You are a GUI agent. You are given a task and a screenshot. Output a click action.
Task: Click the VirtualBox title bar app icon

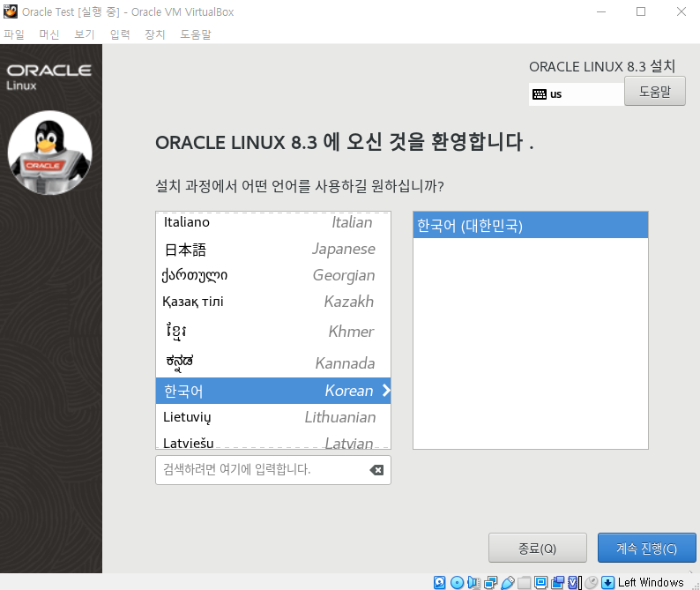[11, 11]
